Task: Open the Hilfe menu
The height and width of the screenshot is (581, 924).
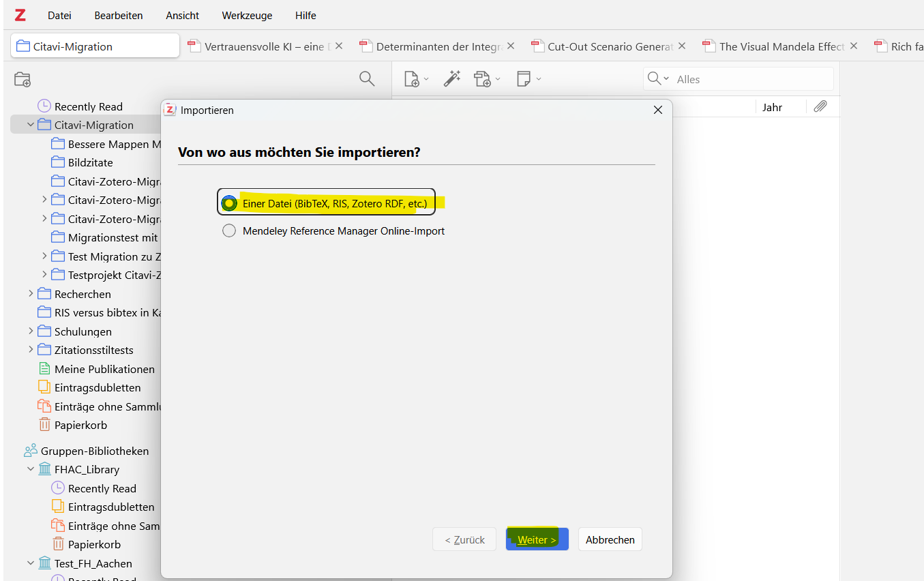Action: tap(305, 15)
